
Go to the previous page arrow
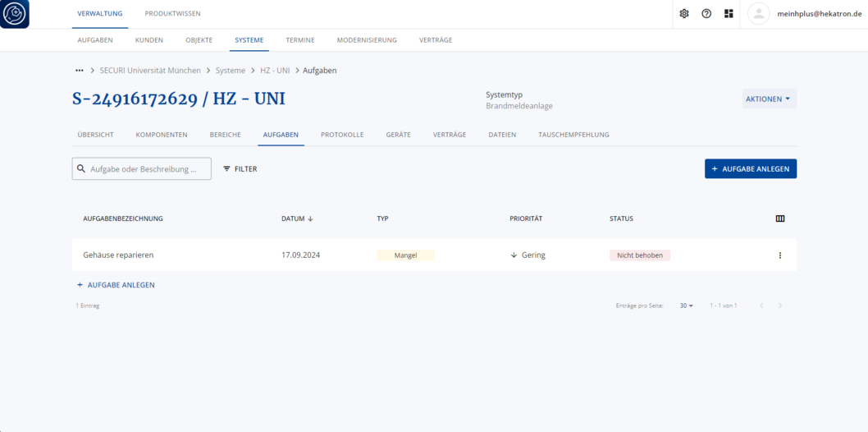pos(761,306)
